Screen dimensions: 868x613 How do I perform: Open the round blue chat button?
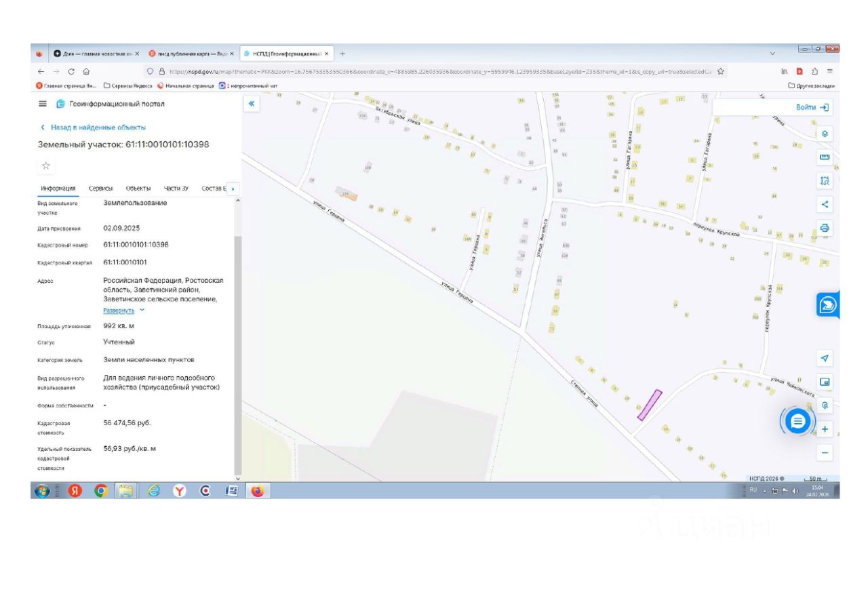coord(798,421)
